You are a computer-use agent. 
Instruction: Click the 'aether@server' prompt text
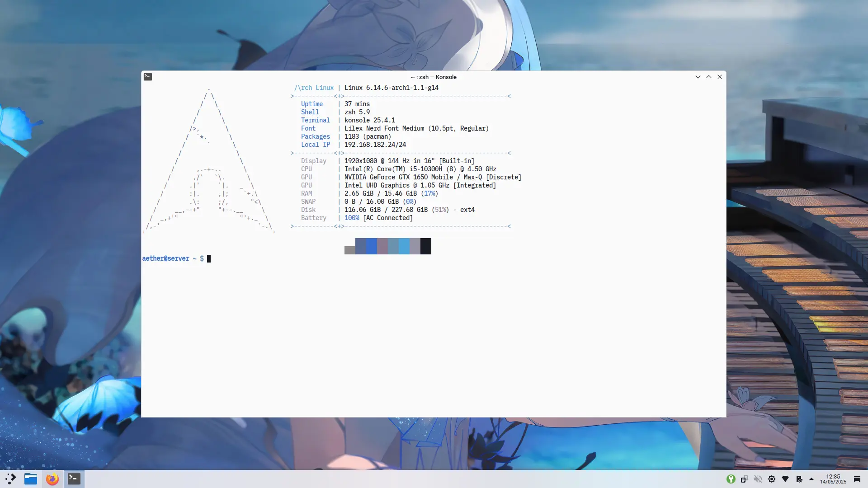coord(166,258)
